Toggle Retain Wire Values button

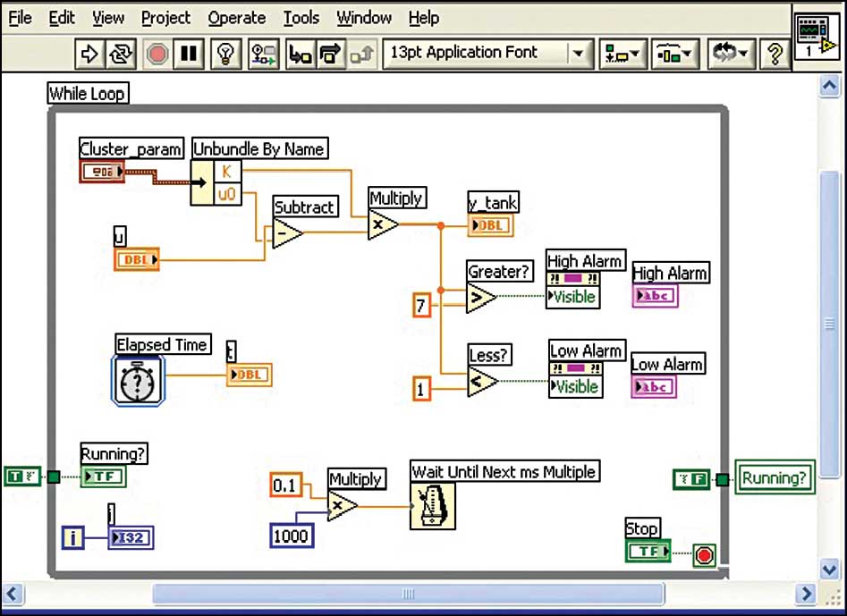click(x=263, y=54)
